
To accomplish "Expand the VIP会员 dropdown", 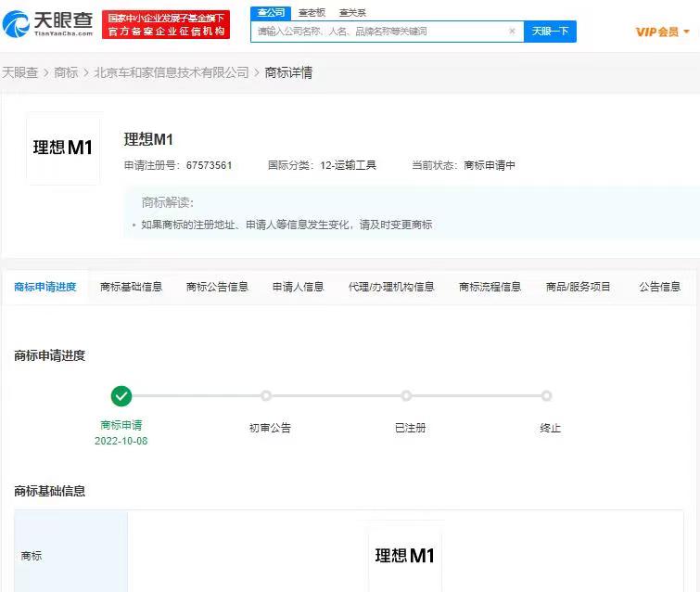I will click(x=663, y=32).
